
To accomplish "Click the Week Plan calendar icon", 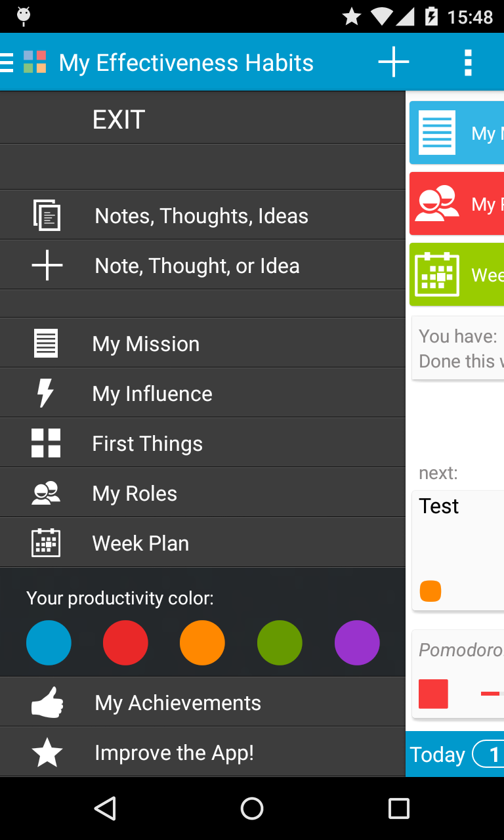I will (46, 543).
